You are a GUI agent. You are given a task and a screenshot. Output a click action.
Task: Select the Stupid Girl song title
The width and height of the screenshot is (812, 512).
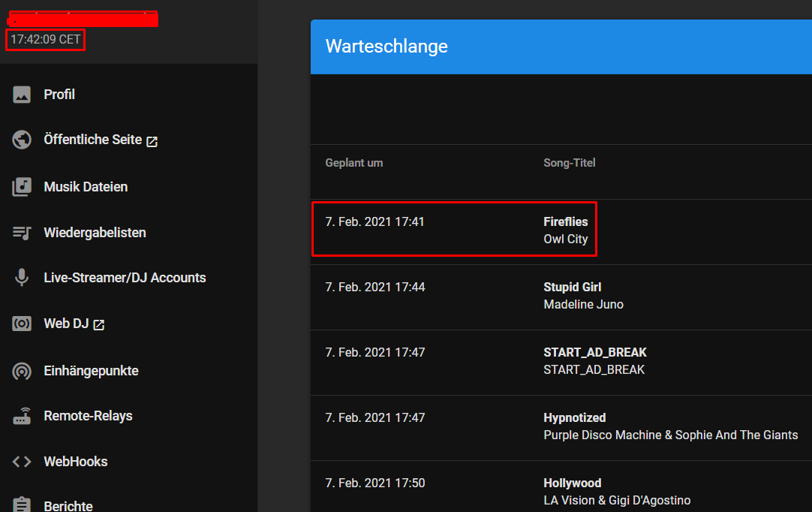point(573,287)
